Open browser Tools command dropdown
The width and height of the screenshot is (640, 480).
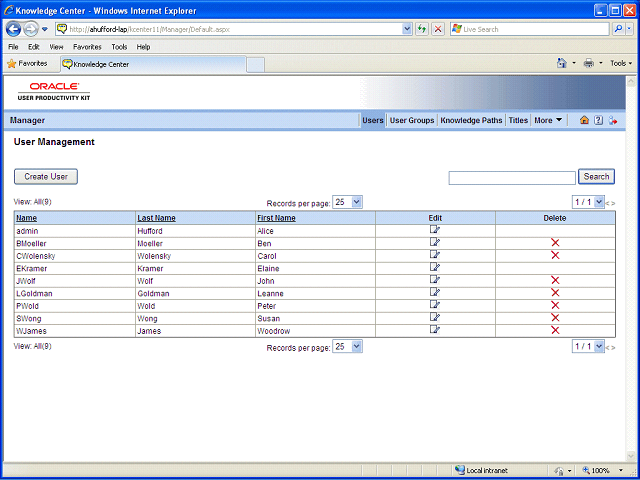[621, 63]
